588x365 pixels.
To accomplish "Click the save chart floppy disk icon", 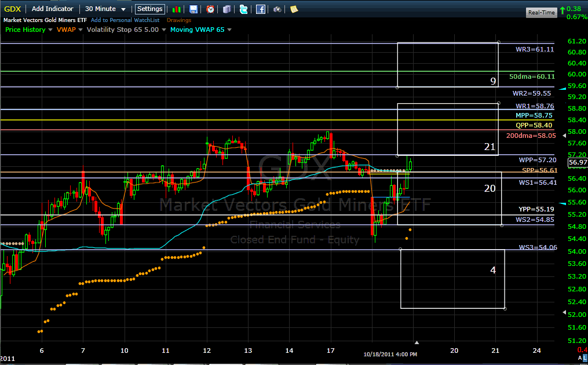I will click(193, 9).
